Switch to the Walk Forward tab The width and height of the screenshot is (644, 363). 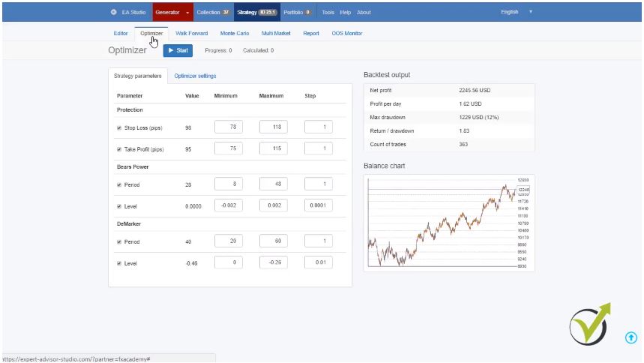pos(192,33)
